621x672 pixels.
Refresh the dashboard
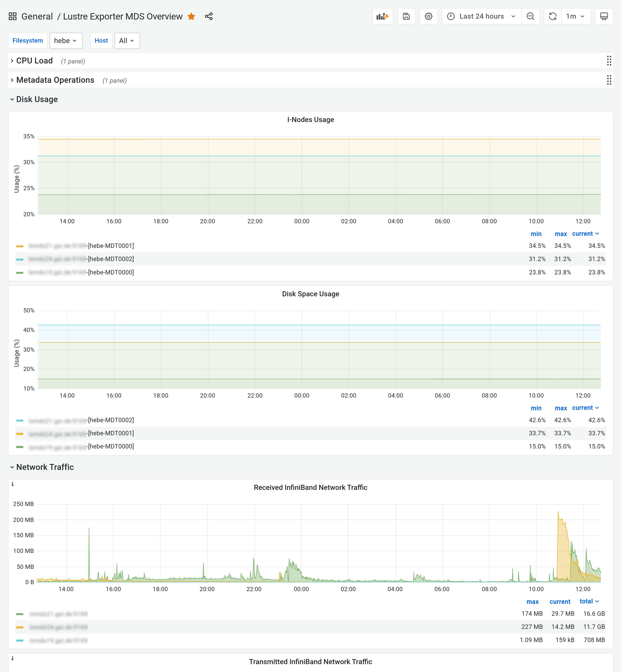[552, 17]
